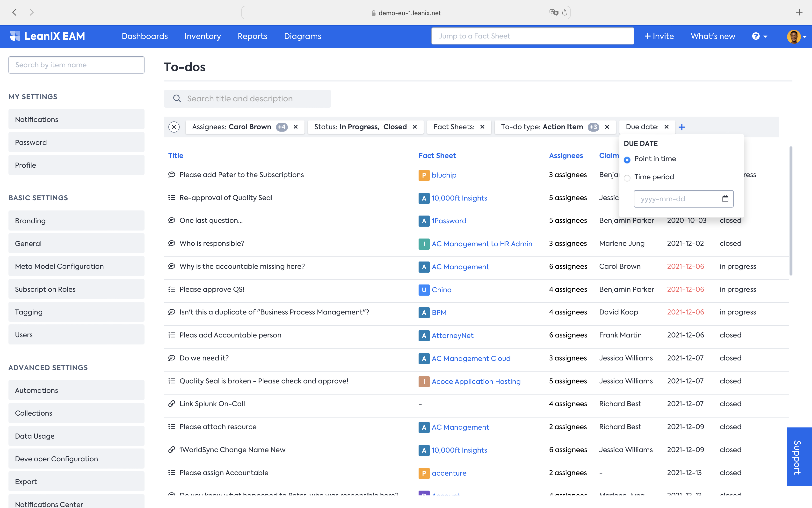Open a new browser tab with plus

coord(799,12)
